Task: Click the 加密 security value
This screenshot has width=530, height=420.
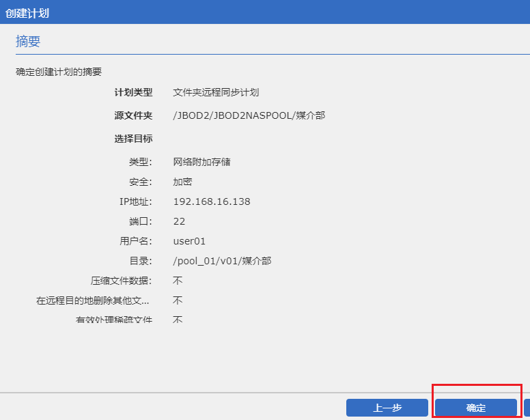Action: click(x=182, y=182)
